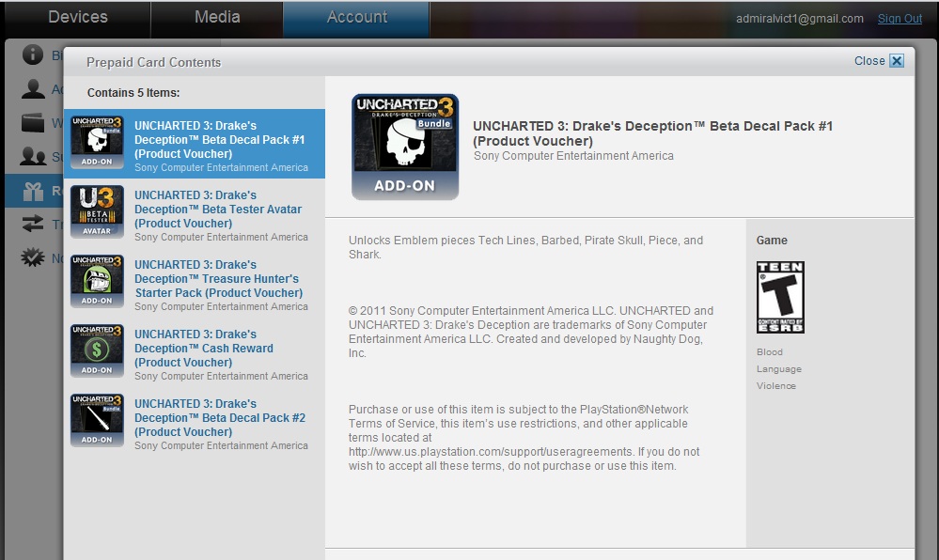Open the Devices tab
The image size is (939, 560).
(78, 17)
